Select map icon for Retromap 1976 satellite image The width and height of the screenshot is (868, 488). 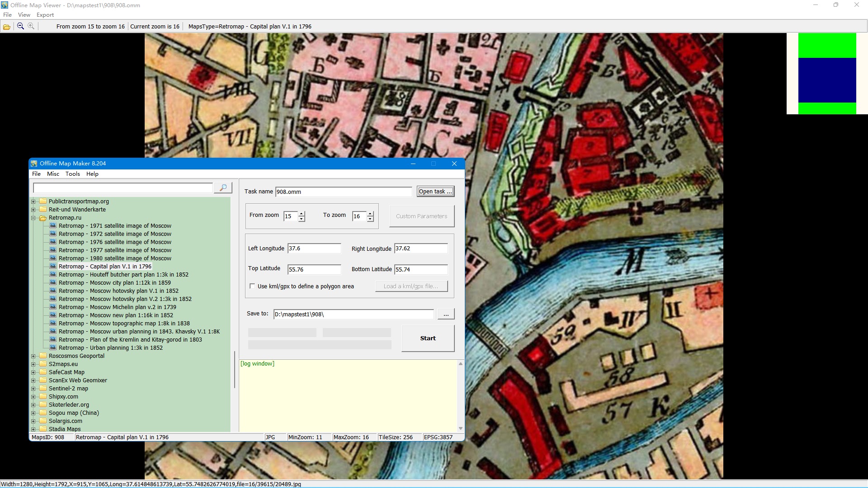pyautogui.click(x=53, y=242)
